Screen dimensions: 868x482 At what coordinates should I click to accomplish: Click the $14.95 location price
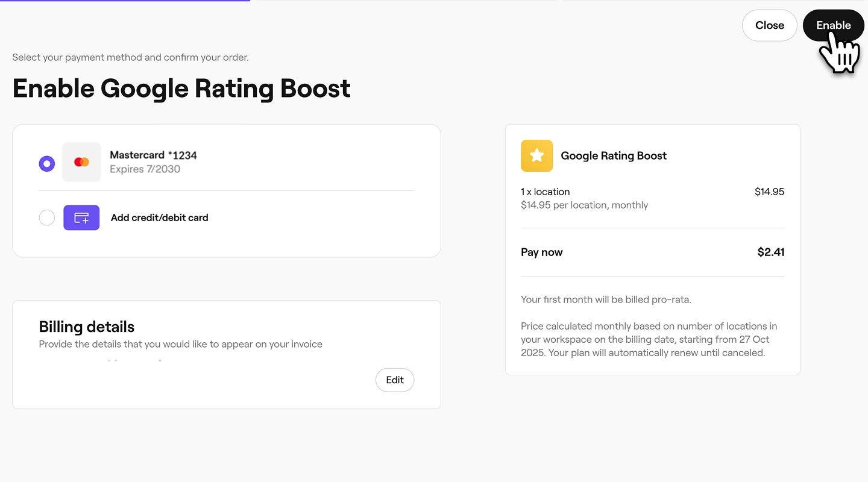pos(769,192)
